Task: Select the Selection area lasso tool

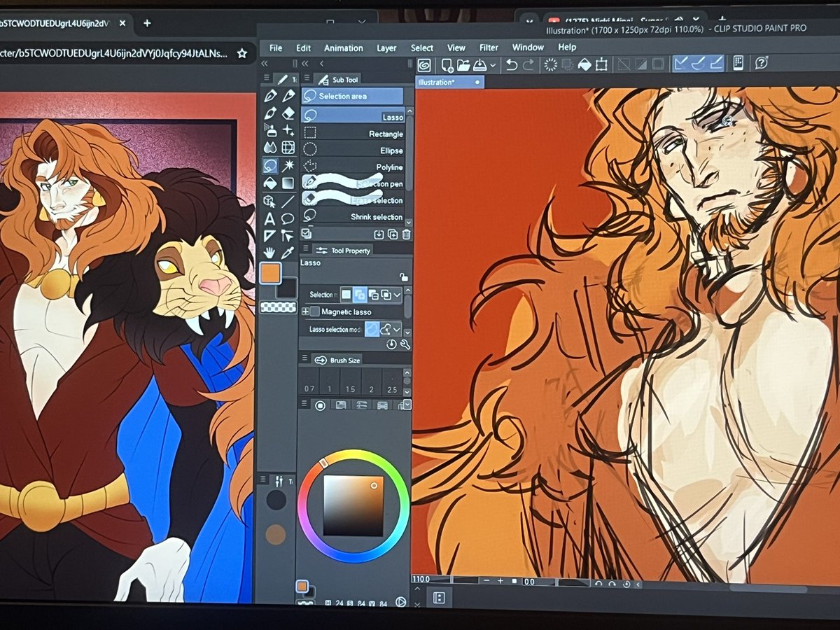Action: coord(270,165)
